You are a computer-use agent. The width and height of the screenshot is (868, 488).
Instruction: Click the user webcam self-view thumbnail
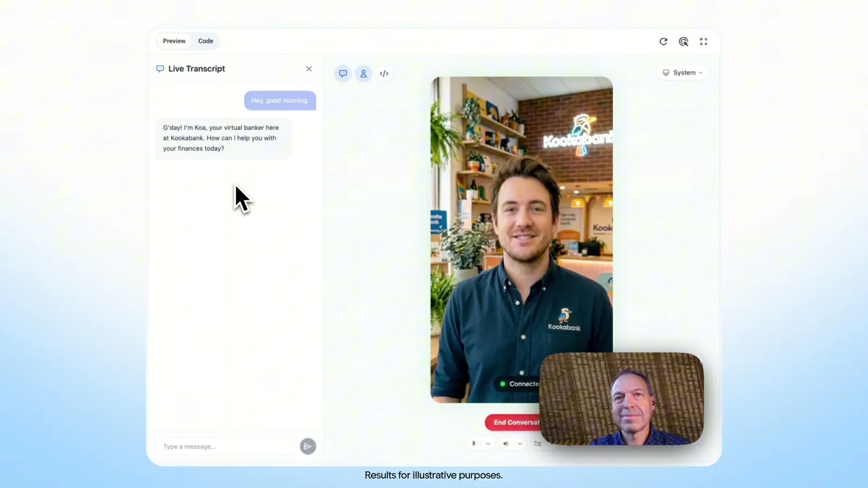(622, 399)
